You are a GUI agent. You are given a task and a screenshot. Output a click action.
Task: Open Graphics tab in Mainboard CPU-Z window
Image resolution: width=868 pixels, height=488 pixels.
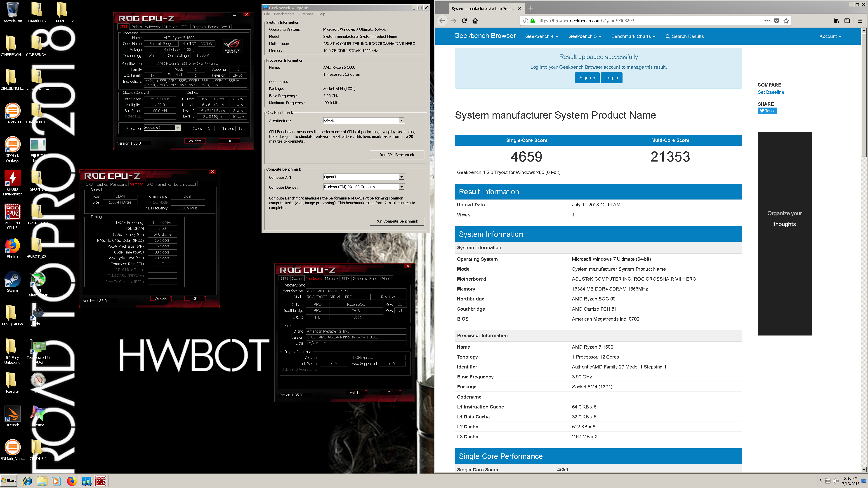coord(360,279)
